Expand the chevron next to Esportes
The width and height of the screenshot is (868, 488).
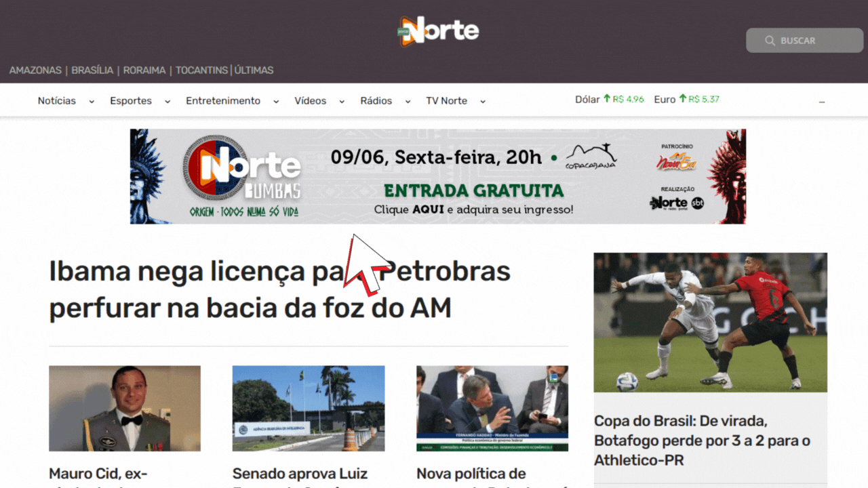click(x=167, y=102)
